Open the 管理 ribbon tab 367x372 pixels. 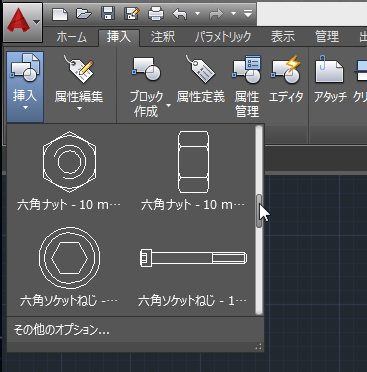click(327, 37)
